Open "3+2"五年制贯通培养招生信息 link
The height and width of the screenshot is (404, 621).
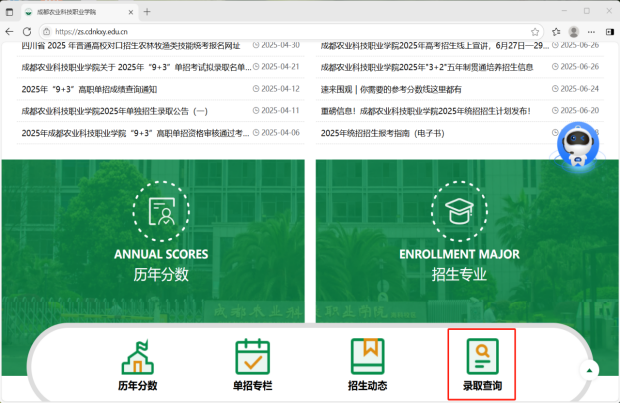click(427, 67)
